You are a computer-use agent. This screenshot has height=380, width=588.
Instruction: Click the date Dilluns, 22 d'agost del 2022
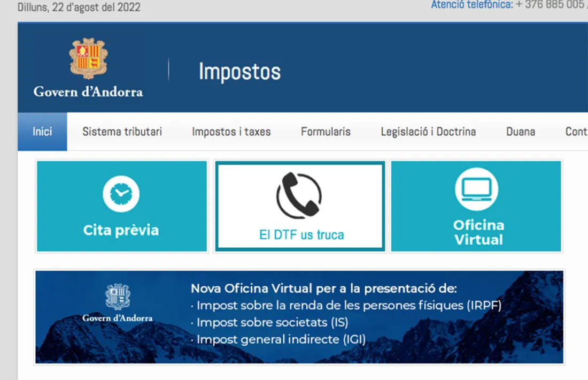click(78, 7)
